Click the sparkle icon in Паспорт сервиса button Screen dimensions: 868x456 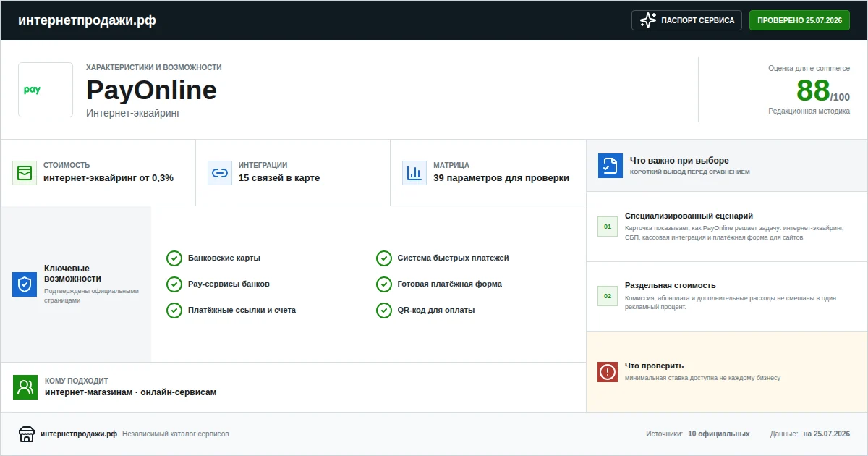tap(648, 20)
